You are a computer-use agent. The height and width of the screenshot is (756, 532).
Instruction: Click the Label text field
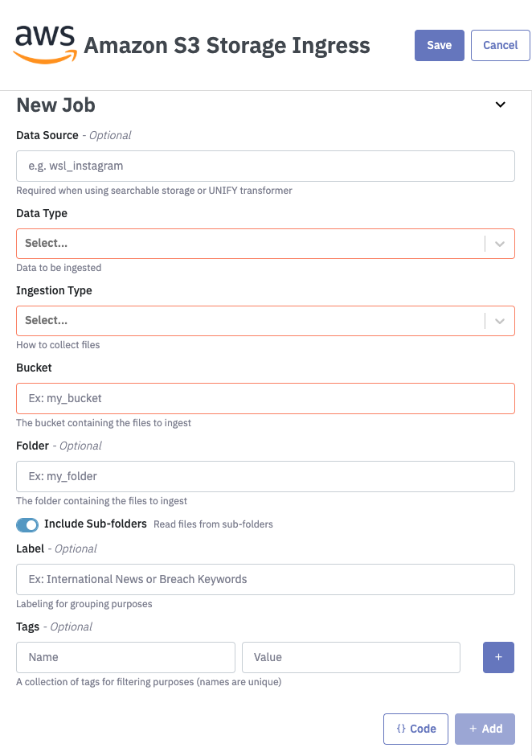click(265, 579)
